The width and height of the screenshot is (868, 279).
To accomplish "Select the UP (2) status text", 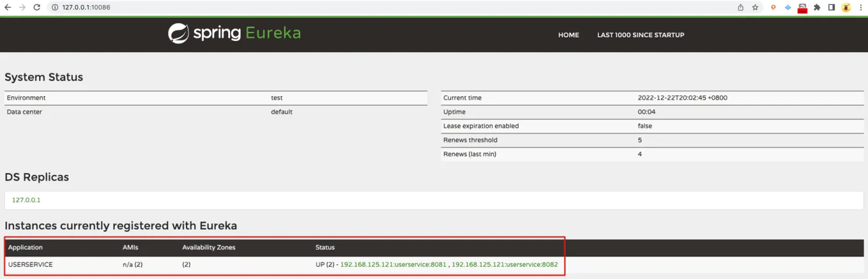I will (325, 265).
